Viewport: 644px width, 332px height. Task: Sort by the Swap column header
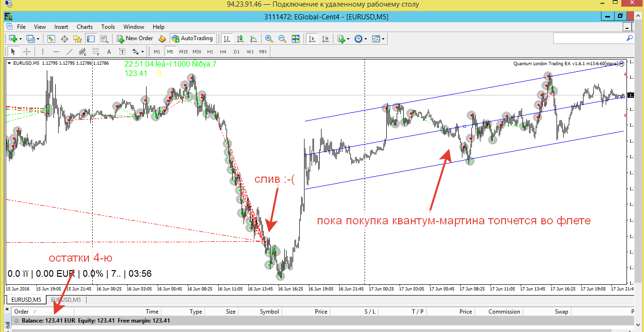coord(548,312)
